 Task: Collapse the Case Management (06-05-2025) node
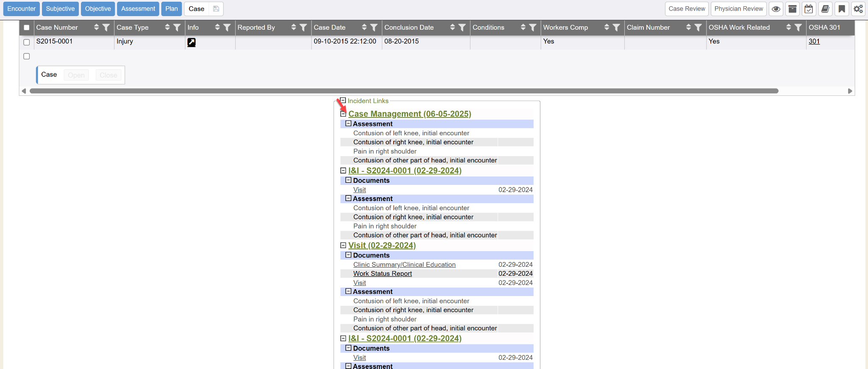pos(343,114)
